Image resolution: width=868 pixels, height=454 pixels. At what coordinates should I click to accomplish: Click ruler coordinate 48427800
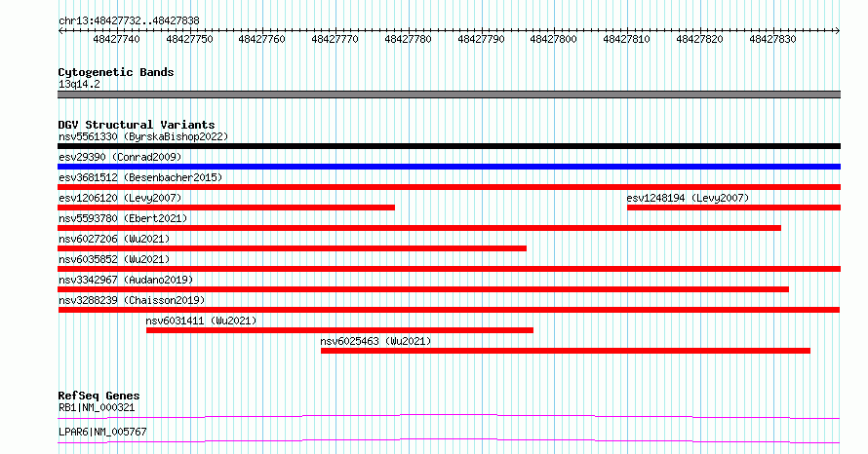tap(554, 39)
